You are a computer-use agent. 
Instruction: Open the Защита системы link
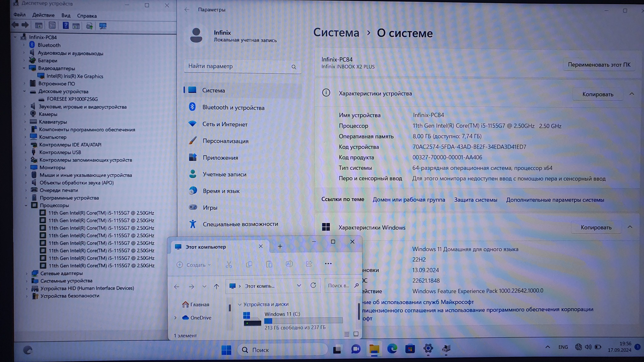475,200
